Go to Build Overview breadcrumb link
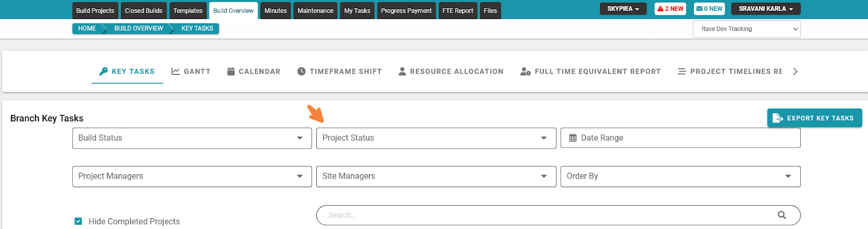This screenshot has height=229, width=868. click(x=138, y=28)
